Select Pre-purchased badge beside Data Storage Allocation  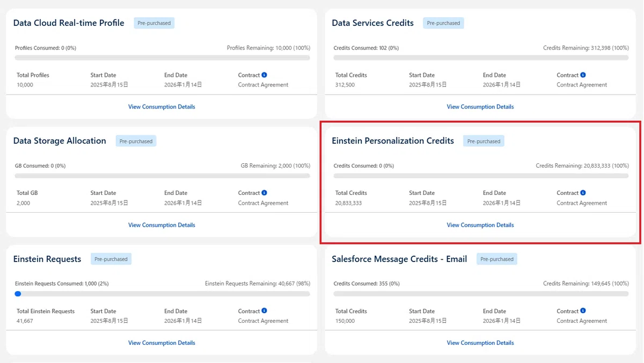tap(136, 141)
